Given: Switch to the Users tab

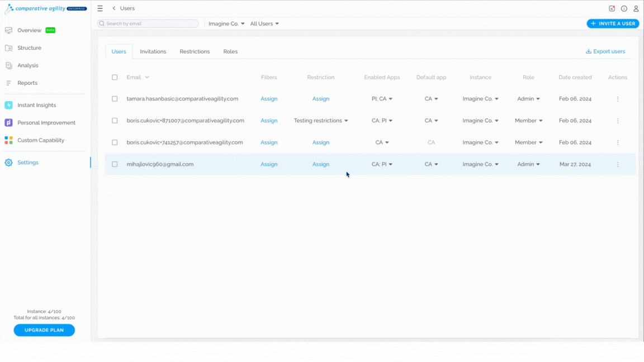Looking at the screenshot, I should click(x=119, y=52).
